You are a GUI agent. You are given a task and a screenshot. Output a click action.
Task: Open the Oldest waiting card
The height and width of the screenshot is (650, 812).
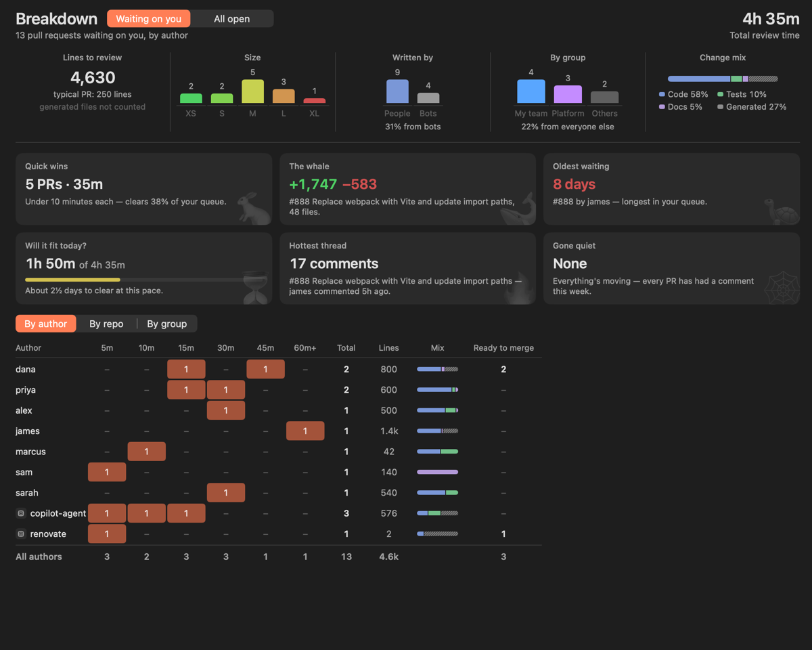(671, 189)
